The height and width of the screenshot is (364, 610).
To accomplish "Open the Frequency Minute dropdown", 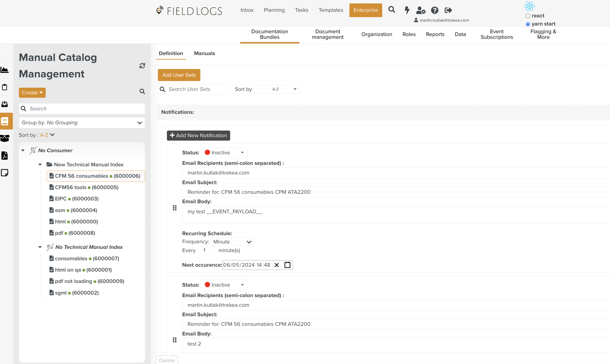I will tap(232, 242).
